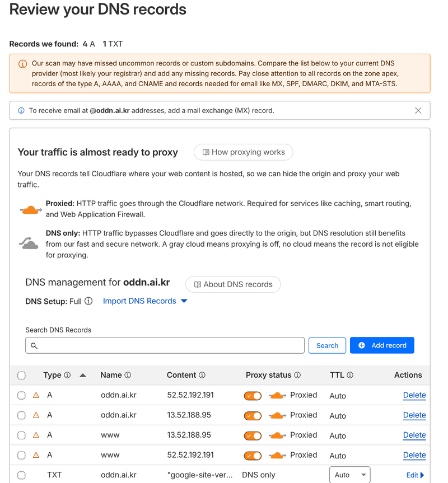Screen dimensions: 448x483
Task: Click orange cloud on oddn.ai.kr 13.52.188.95 row
Action: coord(277,415)
